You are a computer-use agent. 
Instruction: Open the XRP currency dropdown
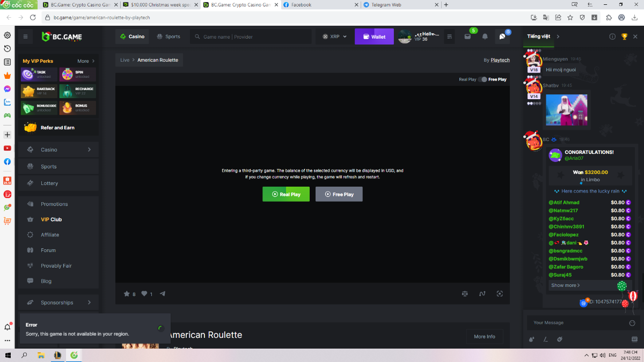(335, 37)
